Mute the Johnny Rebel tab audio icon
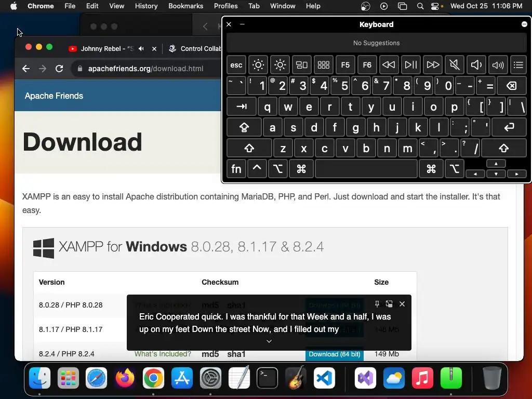The height and width of the screenshot is (399, 532). (x=141, y=48)
